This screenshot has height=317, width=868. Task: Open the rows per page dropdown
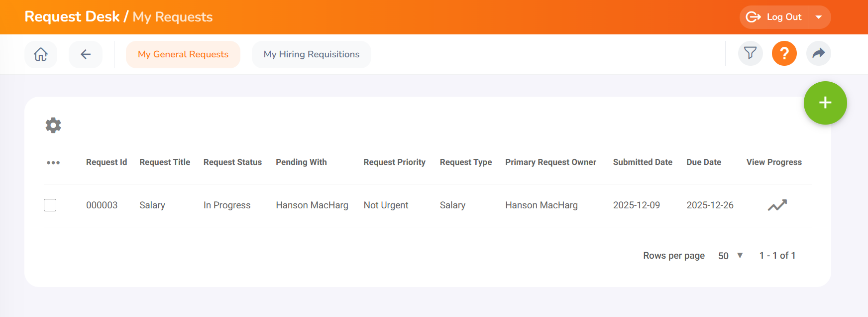point(730,256)
